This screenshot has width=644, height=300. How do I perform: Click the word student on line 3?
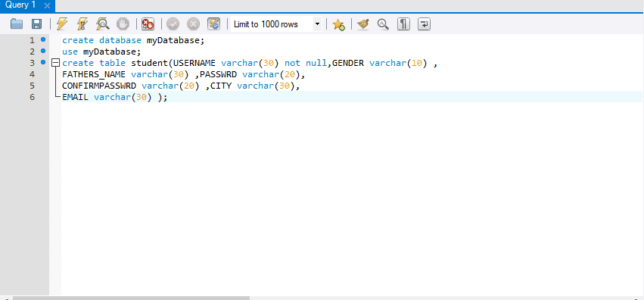click(x=150, y=64)
